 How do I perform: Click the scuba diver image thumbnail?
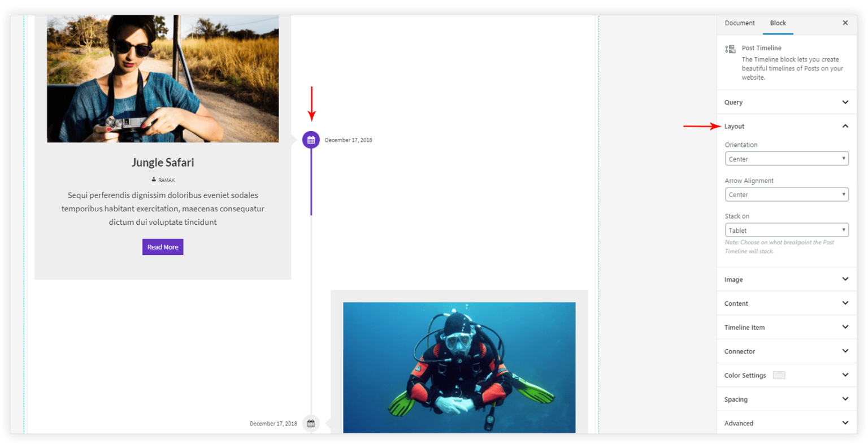coord(459,367)
